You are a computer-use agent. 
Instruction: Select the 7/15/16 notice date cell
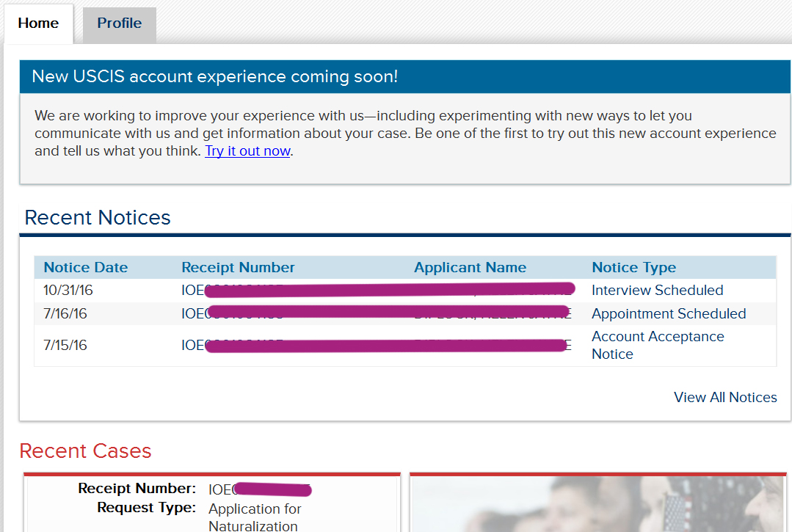click(x=65, y=345)
